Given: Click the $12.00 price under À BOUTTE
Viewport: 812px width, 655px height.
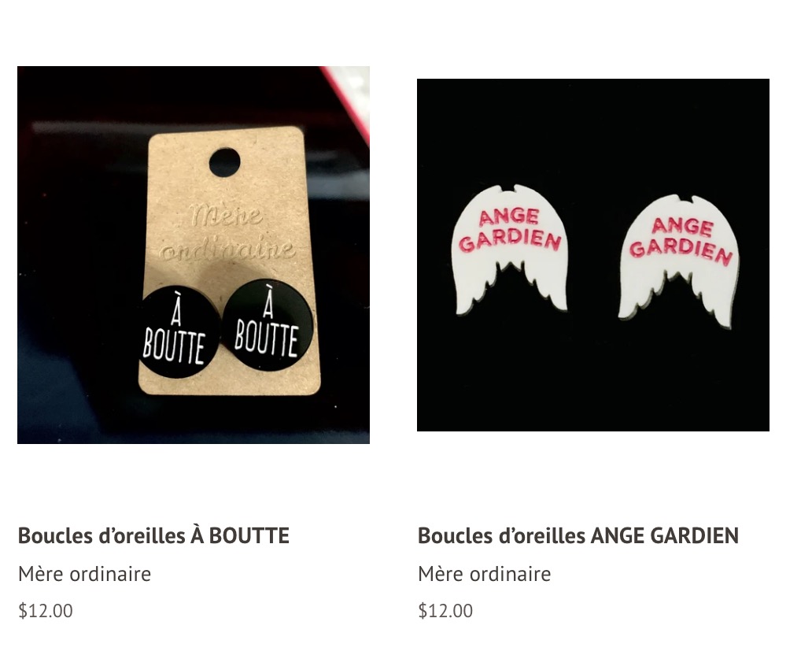Looking at the screenshot, I should click(46, 610).
